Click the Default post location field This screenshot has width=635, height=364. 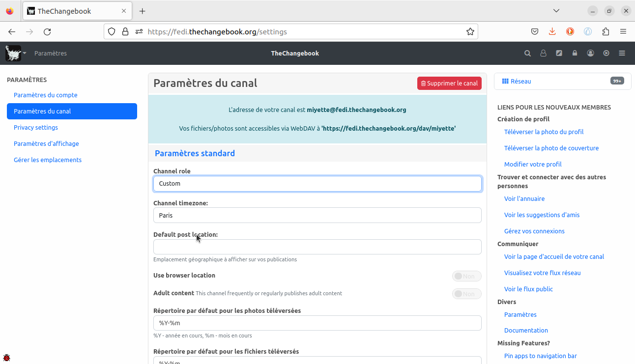(x=317, y=247)
